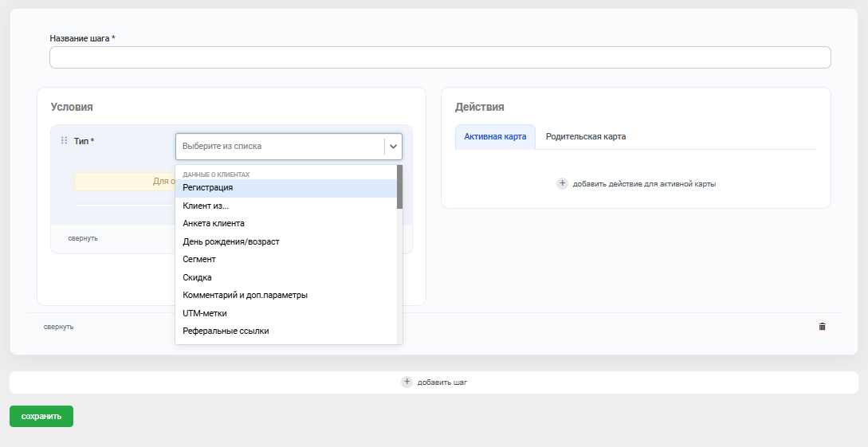This screenshot has width=868, height=447.
Task: Click the trash icon to delete step
Action: [822, 327]
